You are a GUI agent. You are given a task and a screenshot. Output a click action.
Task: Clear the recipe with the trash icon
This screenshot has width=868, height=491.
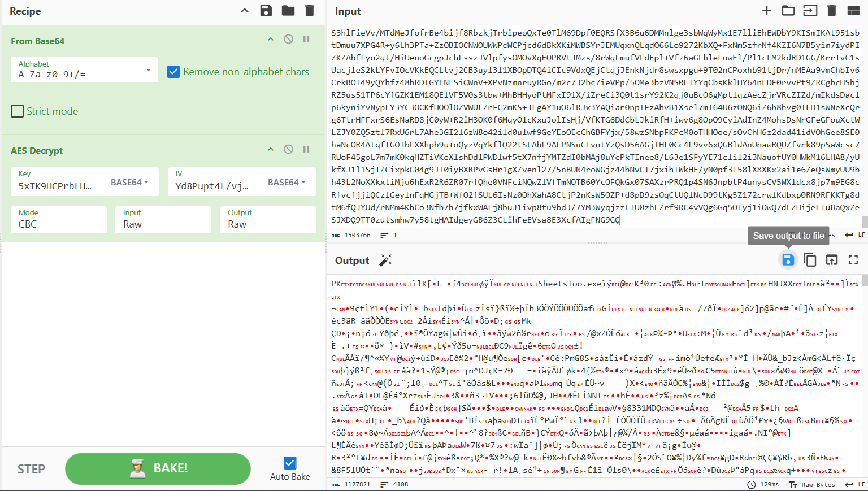pos(310,11)
